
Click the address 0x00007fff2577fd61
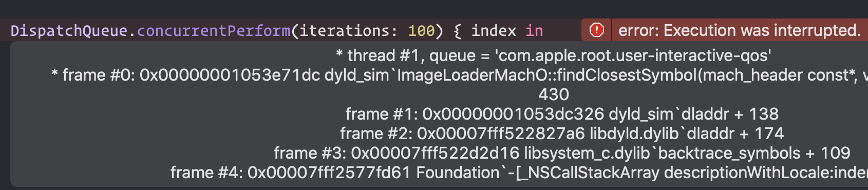pyautogui.click(x=329, y=173)
